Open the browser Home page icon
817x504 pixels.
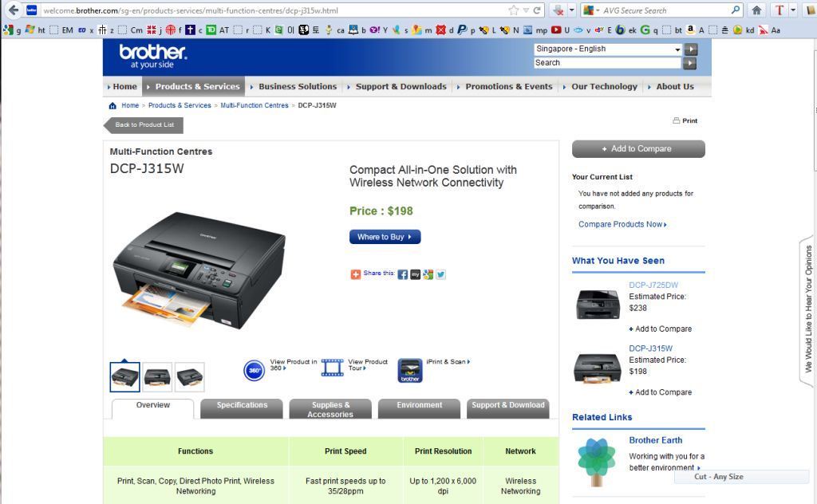(x=756, y=10)
